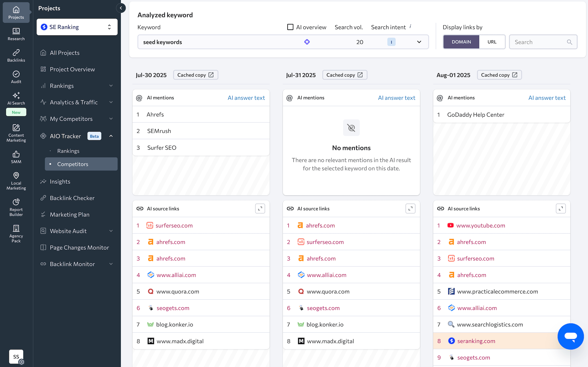This screenshot has height=367, width=588.
Task: Select Rankings under AIO Tracker
Action: (68, 151)
